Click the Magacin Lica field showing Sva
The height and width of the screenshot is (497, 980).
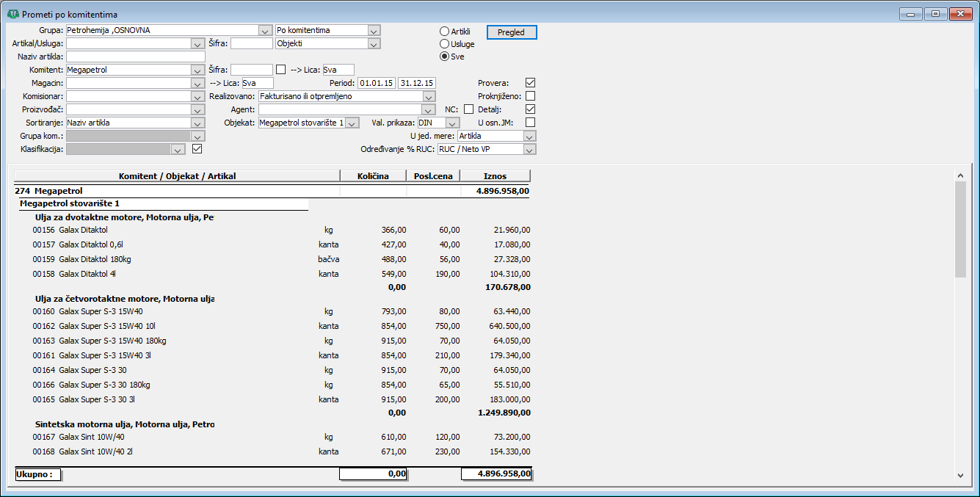click(x=257, y=83)
